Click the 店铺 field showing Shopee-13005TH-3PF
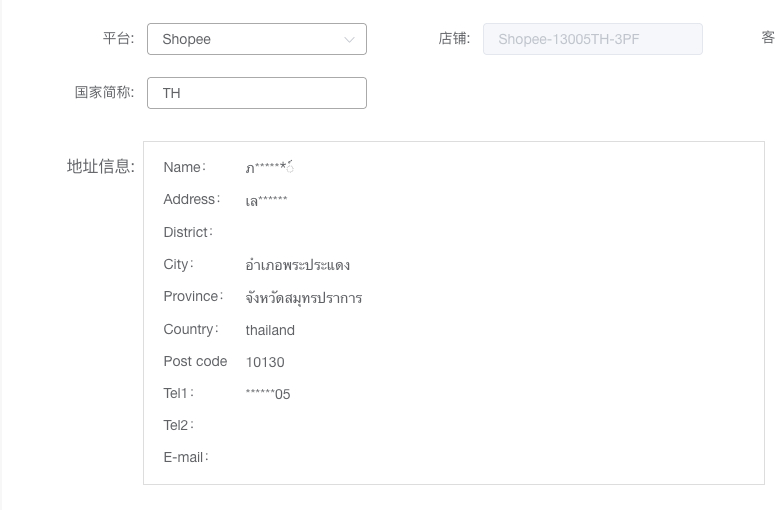The image size is (775, 510). tap(592, 39)
